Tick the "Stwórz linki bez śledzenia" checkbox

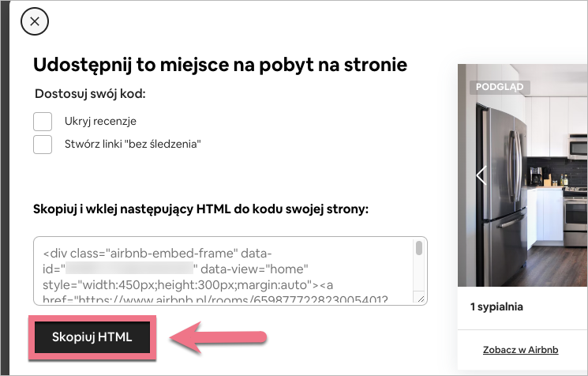tap(43, 144)
